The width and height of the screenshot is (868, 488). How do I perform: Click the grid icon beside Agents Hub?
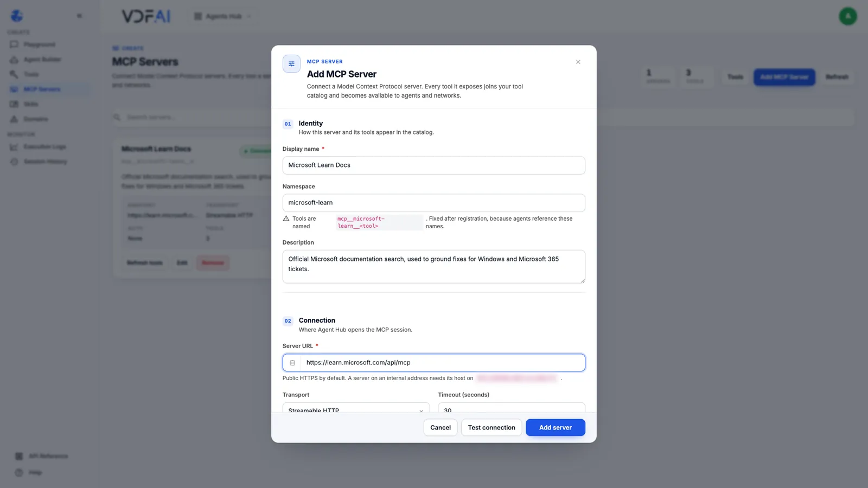click(x=198, y=16)
